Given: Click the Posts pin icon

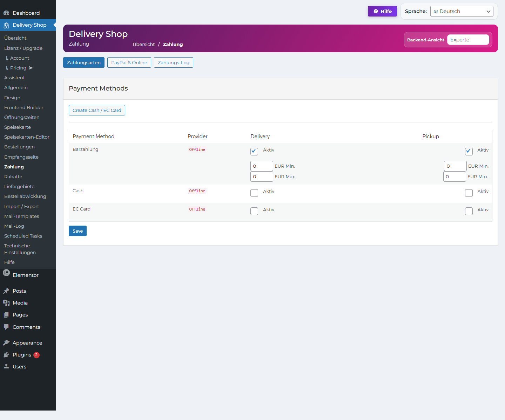Looking at the screenshot, I should tap(6, 291).
